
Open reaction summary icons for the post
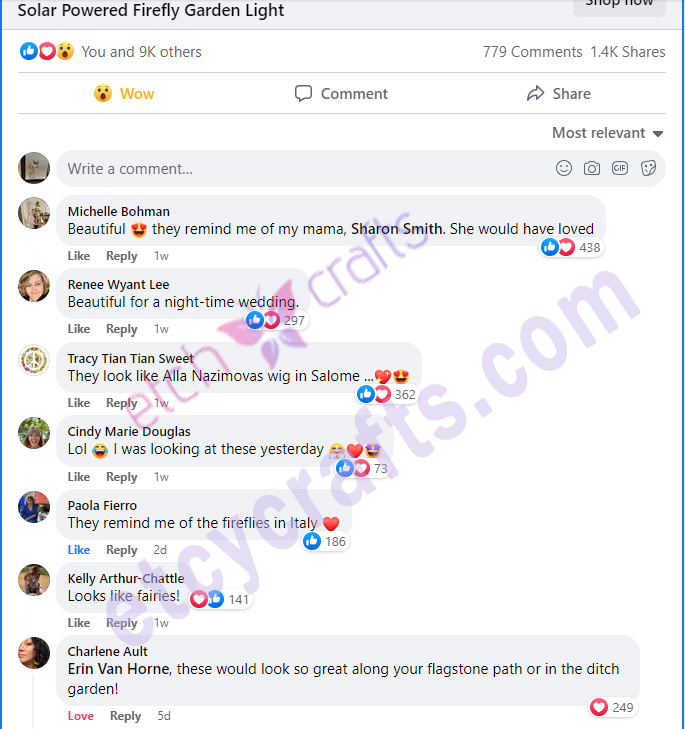coord(47,51)
